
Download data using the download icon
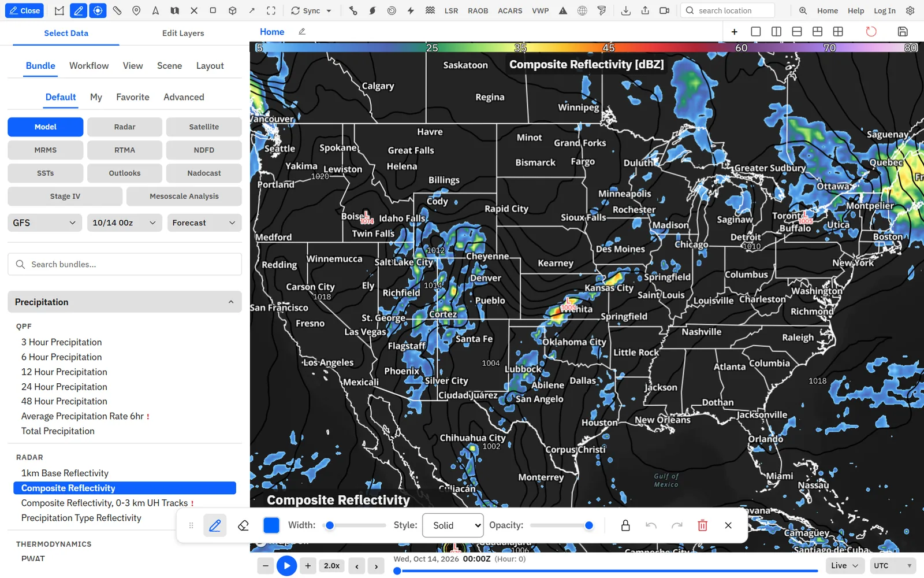click(625, 10)
